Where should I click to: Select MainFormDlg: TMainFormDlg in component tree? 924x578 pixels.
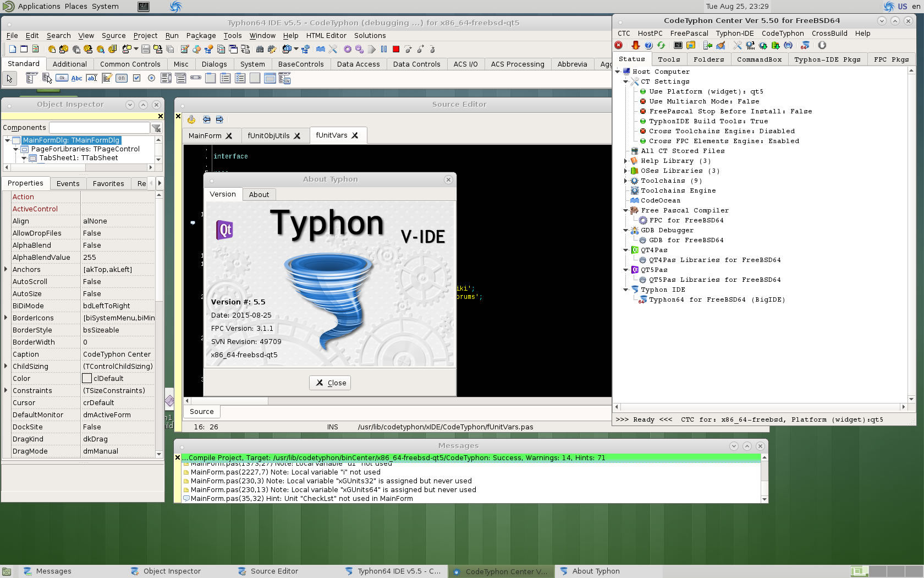pyautogui.click(x=71, y=140)
